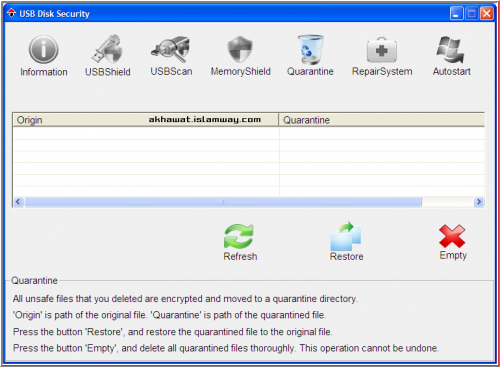The width and height of the screenshot is (500, 367).
Task: Open the MemoryShield shield icon
Action: coord(240,49)
